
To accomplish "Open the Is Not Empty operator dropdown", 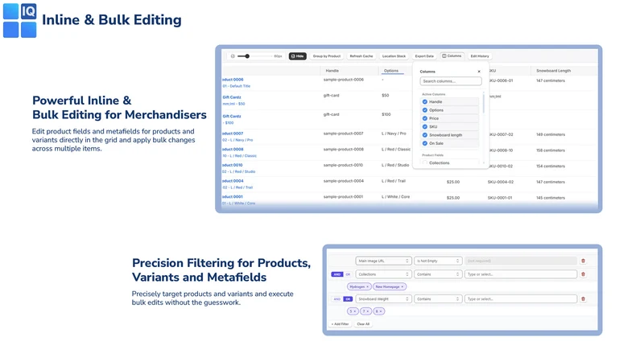I will pos(438,261).
